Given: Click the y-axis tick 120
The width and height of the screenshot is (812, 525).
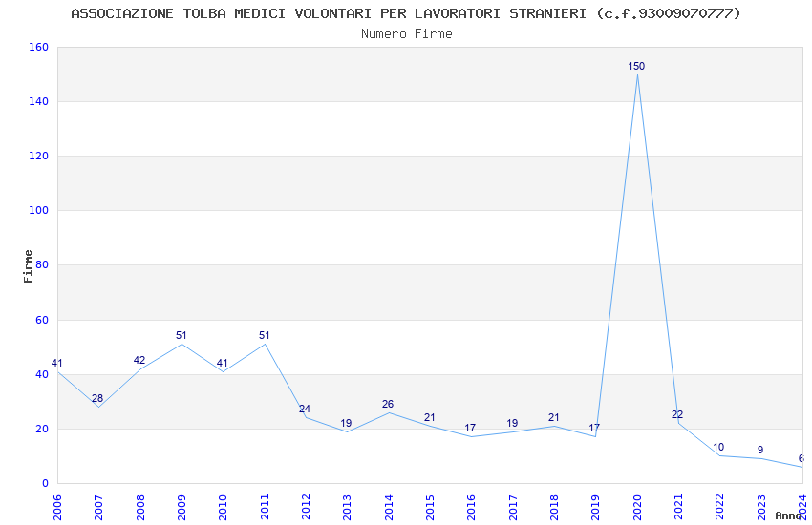Looking at the screenshot, I should 39,156.
